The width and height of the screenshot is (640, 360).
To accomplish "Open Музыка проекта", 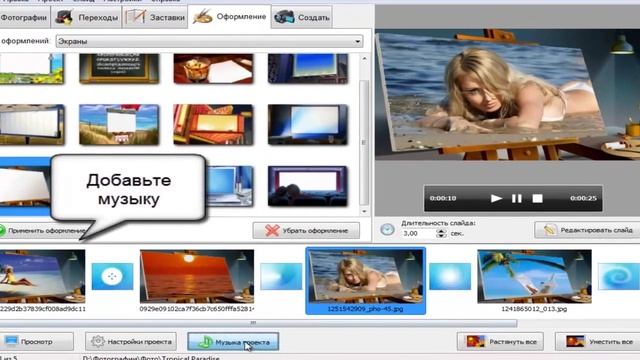I will pyautogui.click(x=233, y=342).
